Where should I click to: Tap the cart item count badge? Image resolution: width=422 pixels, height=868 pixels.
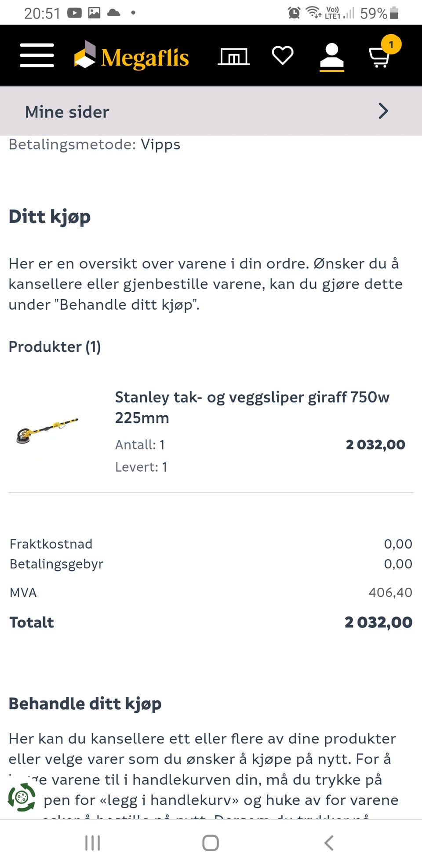(x=391, y=44)
